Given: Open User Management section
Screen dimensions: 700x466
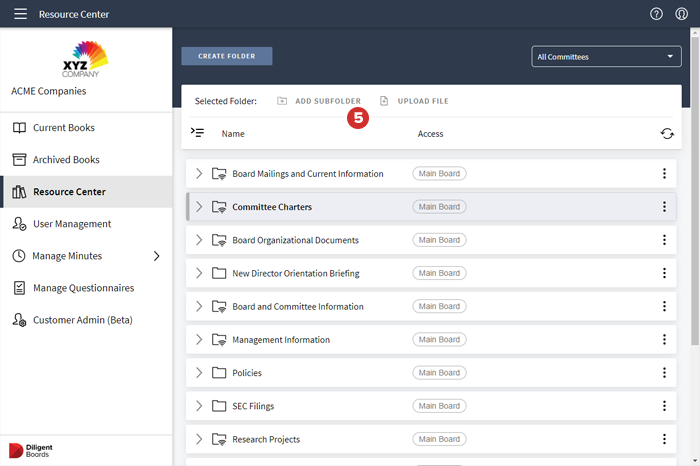Looking at the screenshot, I should point(71,224).
